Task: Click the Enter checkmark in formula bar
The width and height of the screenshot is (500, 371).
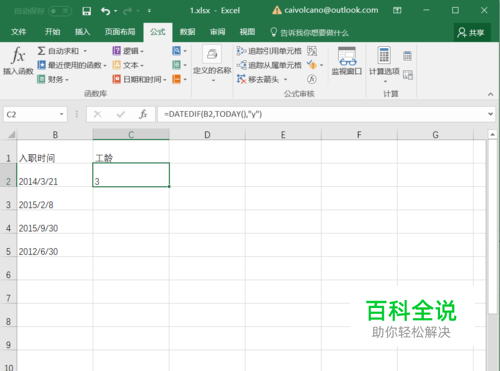Action: (121, 114)
